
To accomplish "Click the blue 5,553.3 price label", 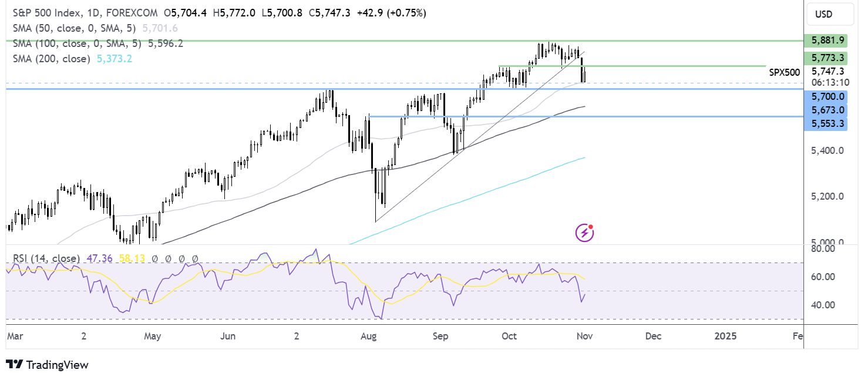I will tap(827, 124).
